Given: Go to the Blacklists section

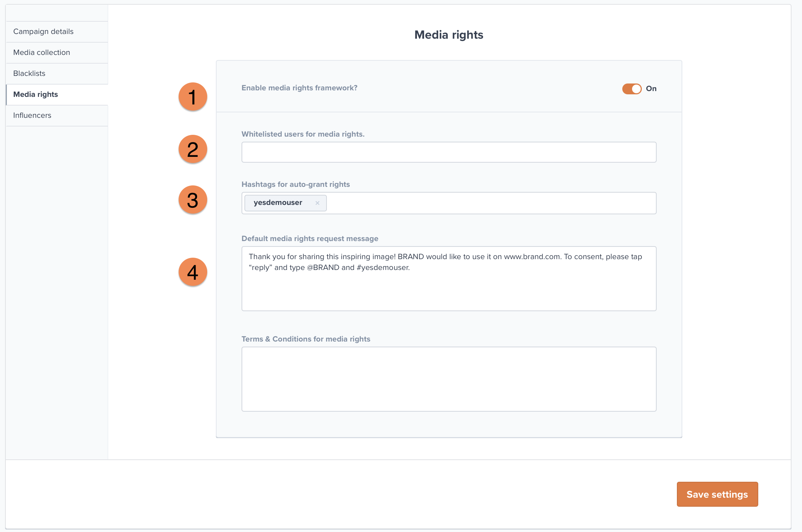Looking at the screenshot, I should tap(29, 73).
